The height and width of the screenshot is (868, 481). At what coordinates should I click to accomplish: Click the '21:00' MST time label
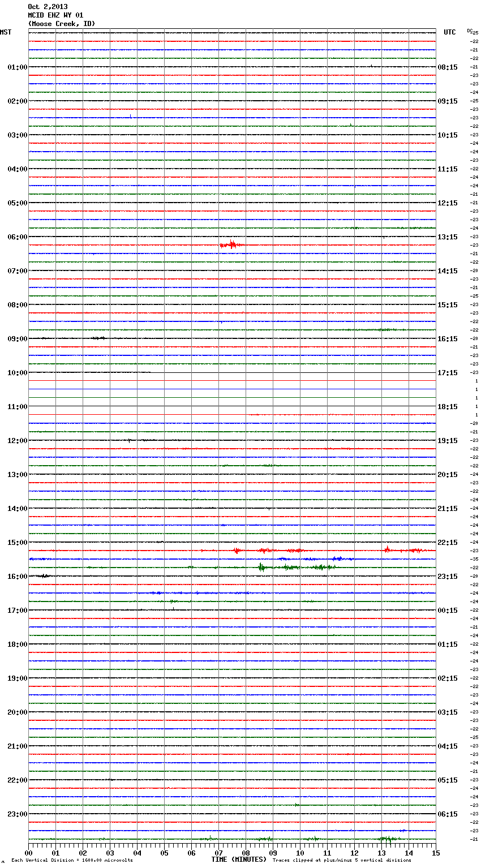click(x=18, y=746)
